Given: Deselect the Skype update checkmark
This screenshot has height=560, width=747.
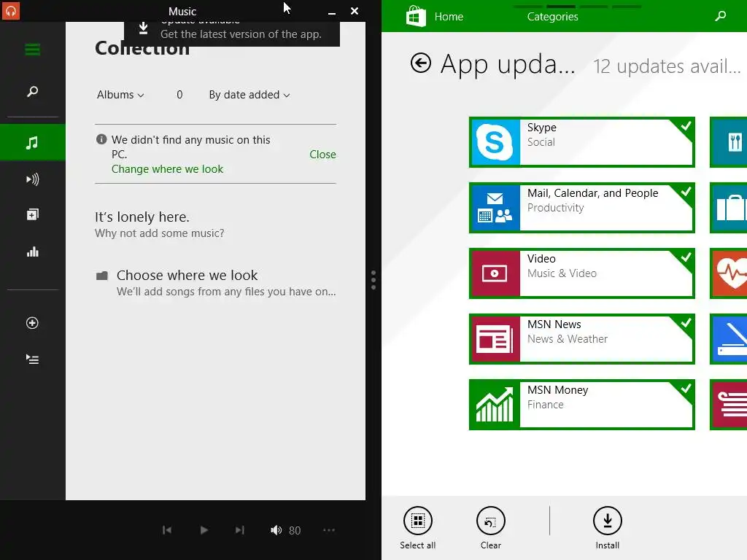Looking at the screenshot, I should pos(686,125).
